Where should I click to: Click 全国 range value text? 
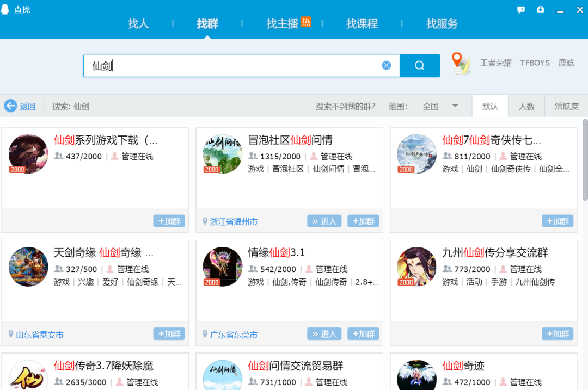coord(431,107)
